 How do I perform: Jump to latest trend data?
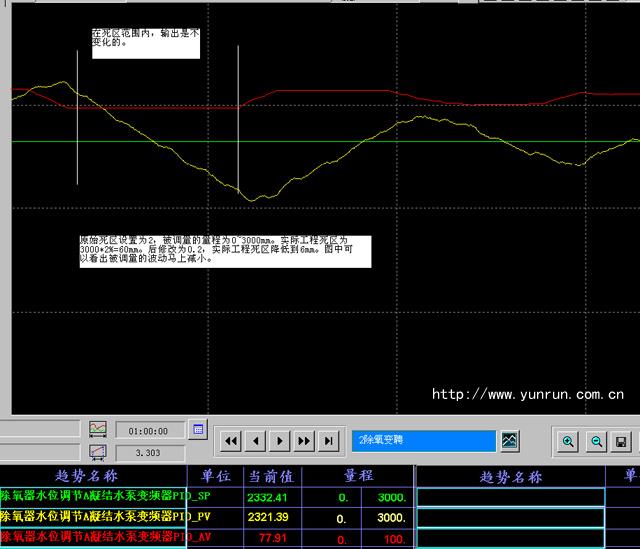[329, 441]
